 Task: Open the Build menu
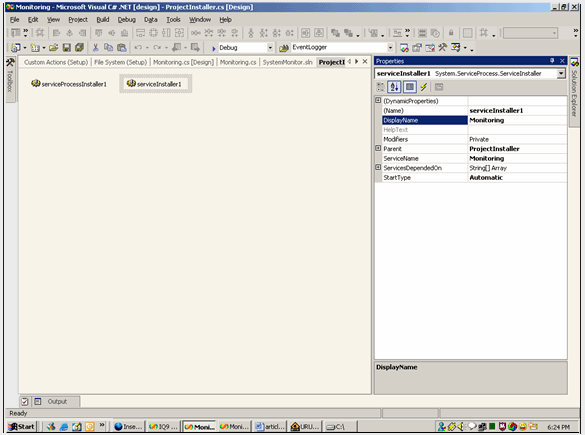pos(103,19)
